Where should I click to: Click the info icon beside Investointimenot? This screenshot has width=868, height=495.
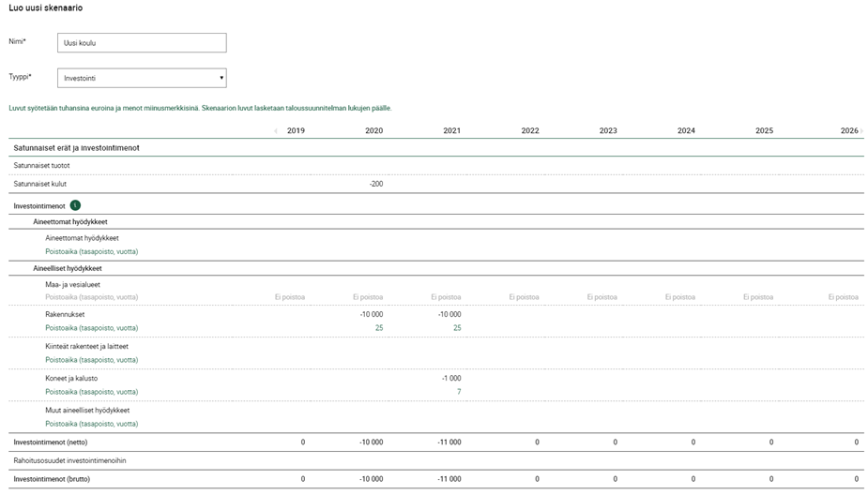pos(75,205)
